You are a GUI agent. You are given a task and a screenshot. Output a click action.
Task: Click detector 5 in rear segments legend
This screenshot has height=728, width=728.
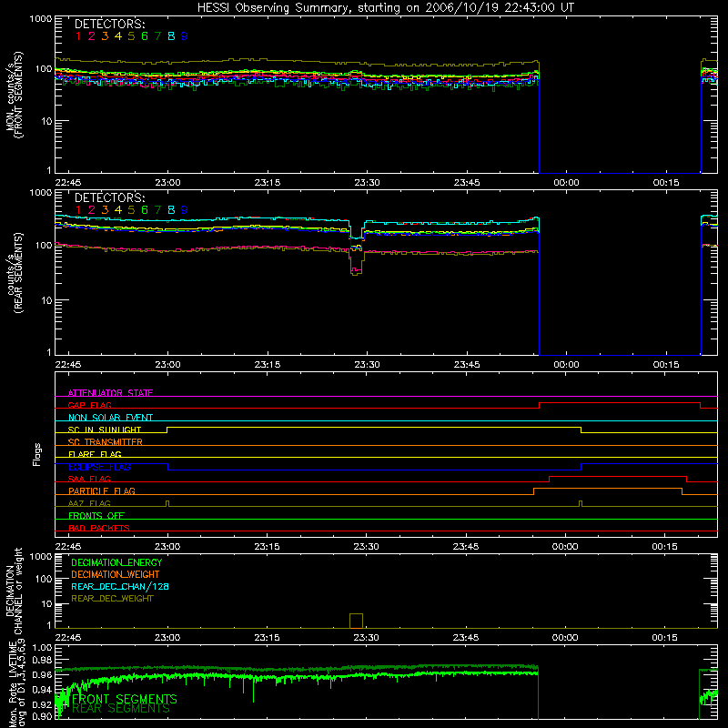[x=131, y=210]
